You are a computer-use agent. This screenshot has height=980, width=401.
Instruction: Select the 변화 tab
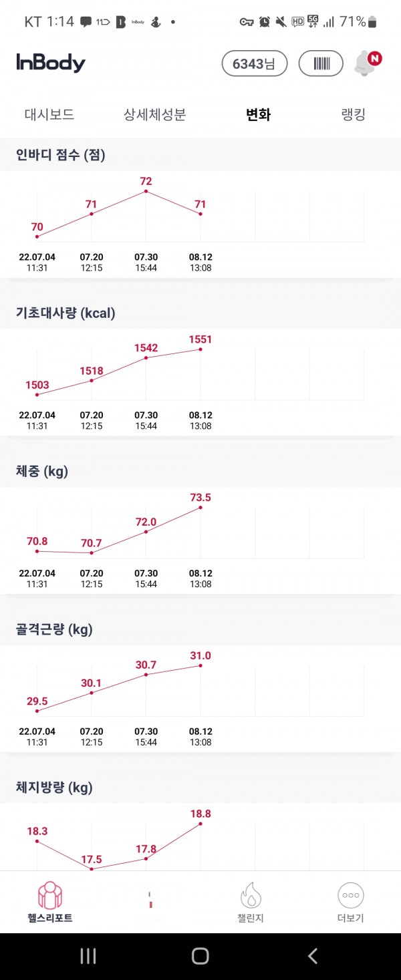click(x=259, y=114)
